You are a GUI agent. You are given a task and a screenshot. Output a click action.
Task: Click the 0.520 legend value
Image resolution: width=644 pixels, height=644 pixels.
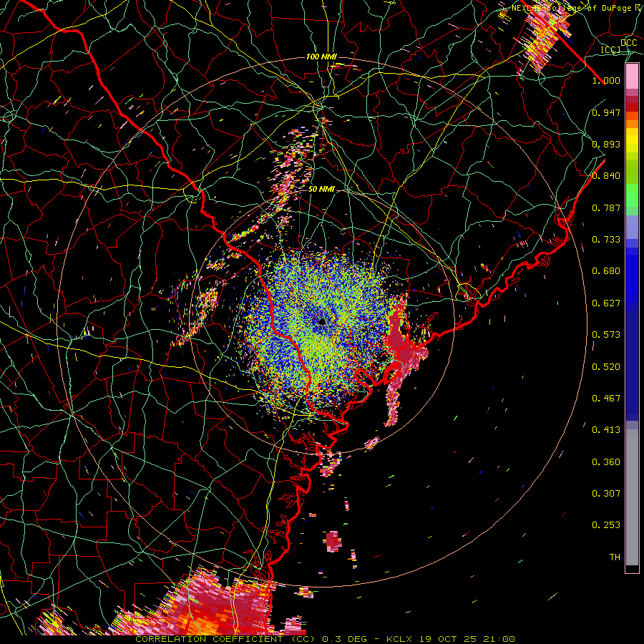pyautogui.click(x=606, y=367)
